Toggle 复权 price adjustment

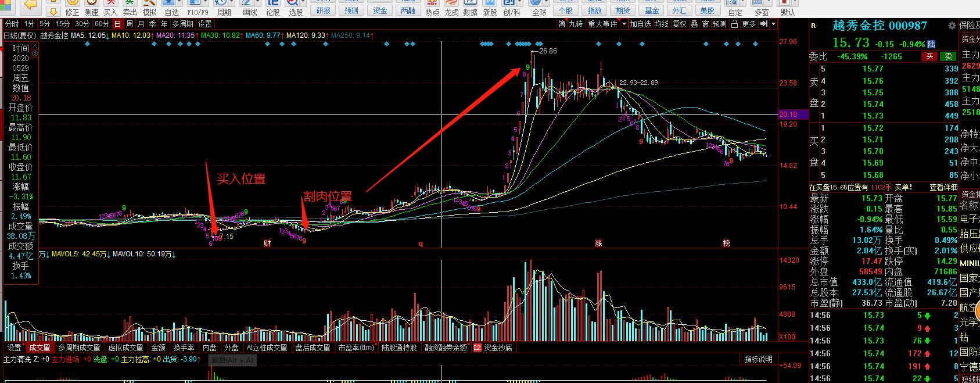tap(680, 24)
